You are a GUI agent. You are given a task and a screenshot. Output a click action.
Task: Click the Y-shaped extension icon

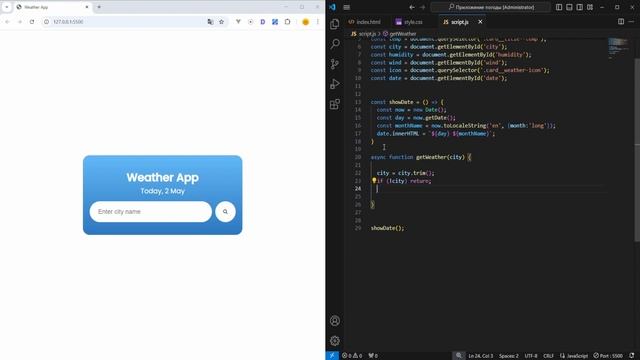coord(238,22)
